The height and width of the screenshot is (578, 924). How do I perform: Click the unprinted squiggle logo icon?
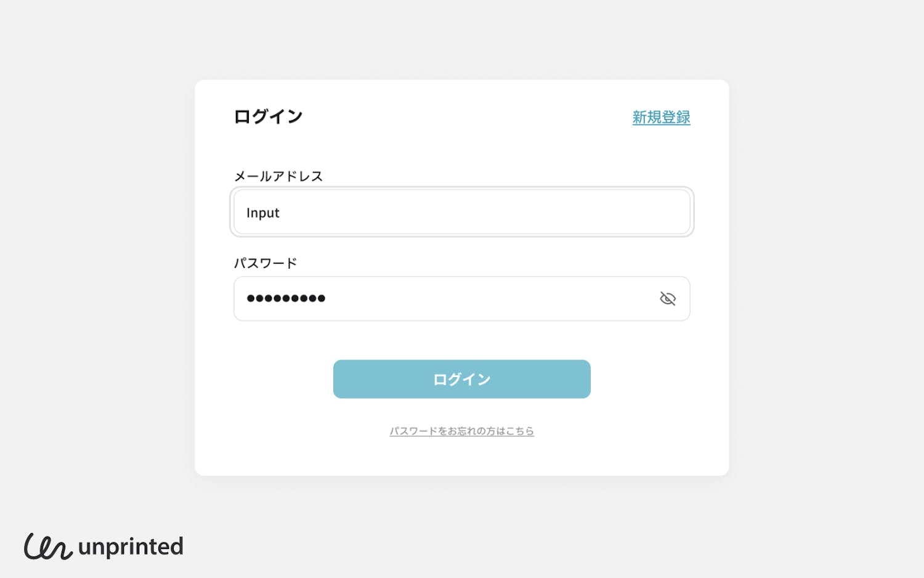(47, 547)
